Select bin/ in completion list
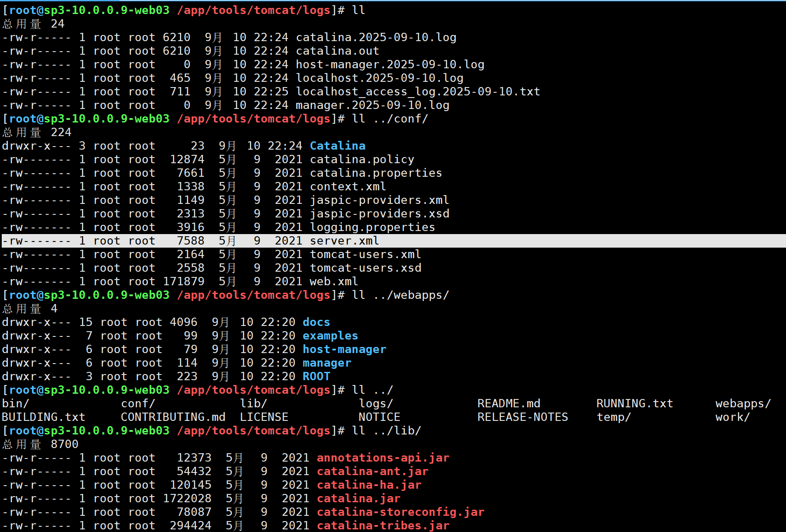786x532 pixels. (x=16, y=403)
